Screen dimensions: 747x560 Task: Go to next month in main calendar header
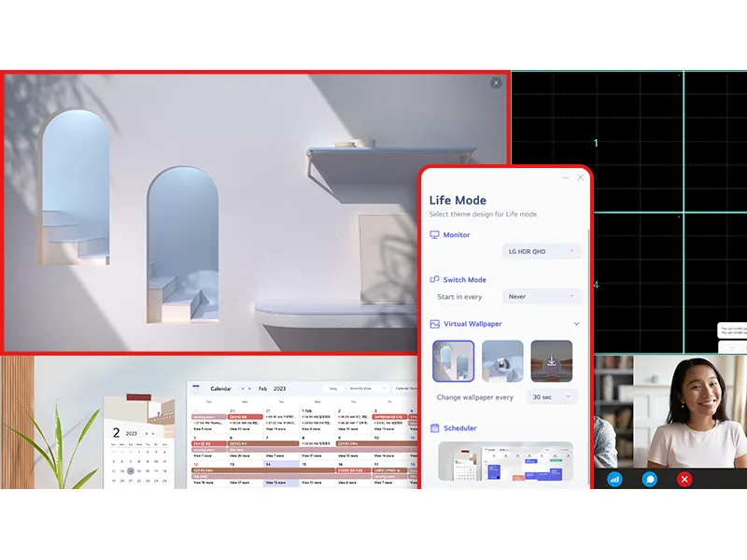click(x=249, y=388)
